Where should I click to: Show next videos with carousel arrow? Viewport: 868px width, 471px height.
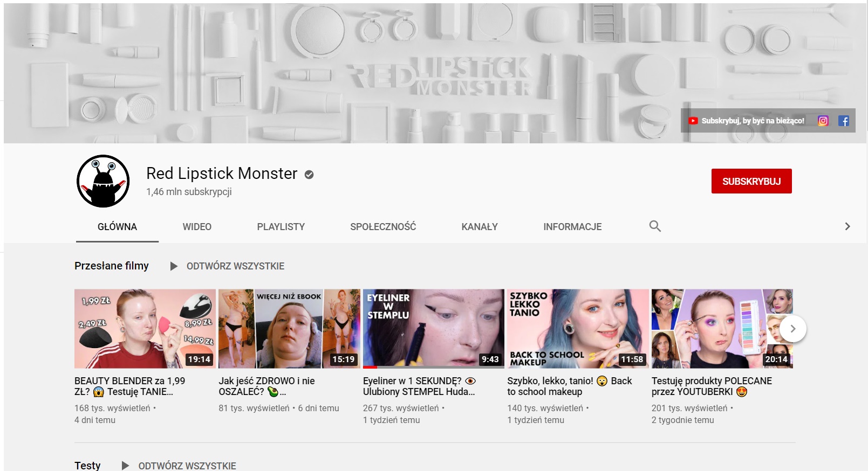pos(792,329)
